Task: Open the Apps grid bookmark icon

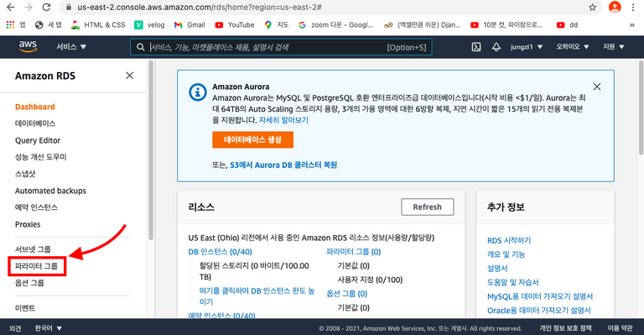Action: pyautogui.click(x=10, y=24)
